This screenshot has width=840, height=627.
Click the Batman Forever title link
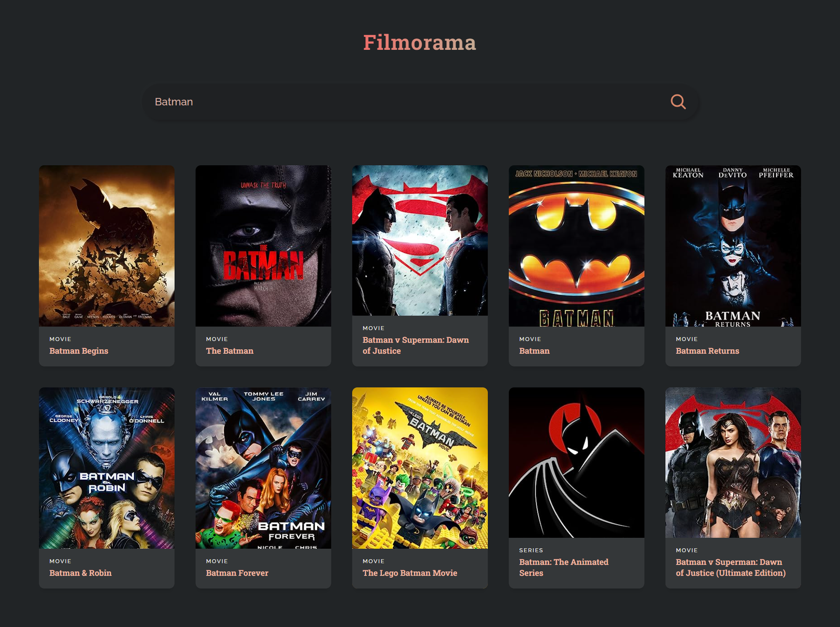pyautogui.click(x=237, y=573)
